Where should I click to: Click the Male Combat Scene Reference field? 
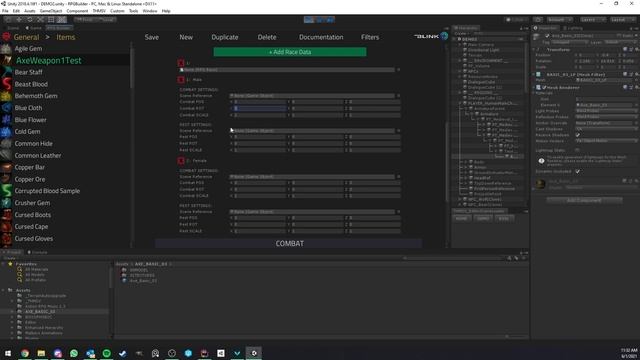(312, 96)
